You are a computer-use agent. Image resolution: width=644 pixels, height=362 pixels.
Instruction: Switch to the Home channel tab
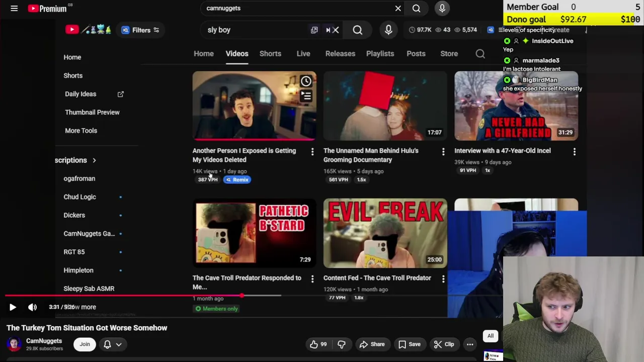tap(204, 53)
